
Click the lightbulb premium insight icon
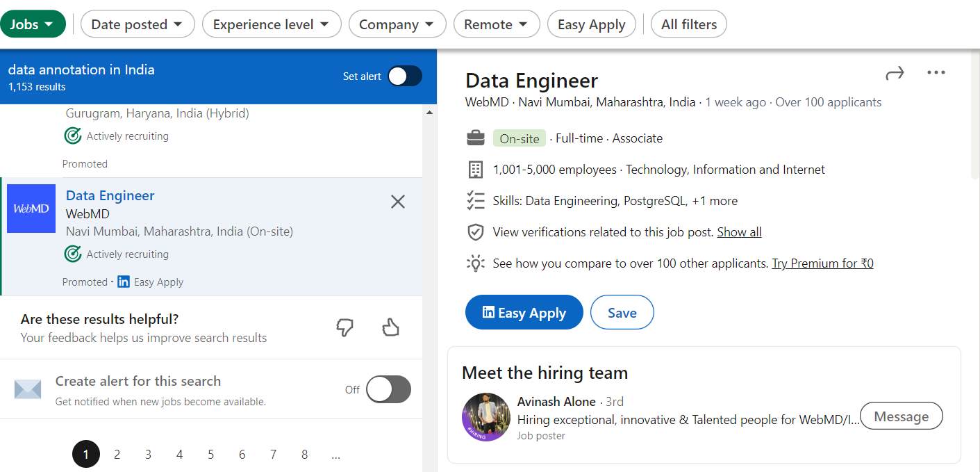(476, 263)
